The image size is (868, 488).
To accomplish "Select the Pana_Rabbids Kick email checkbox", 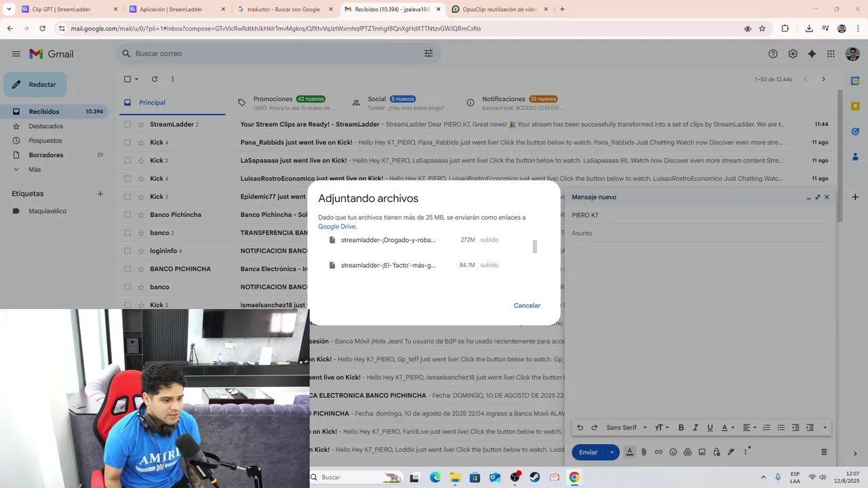I will coord(127,142).
